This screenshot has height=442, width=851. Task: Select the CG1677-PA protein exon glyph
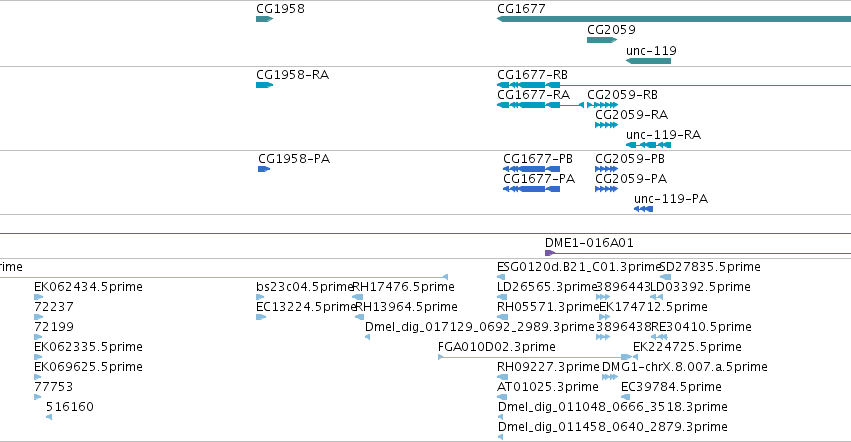pyautogui.click(x=531, y=189)
